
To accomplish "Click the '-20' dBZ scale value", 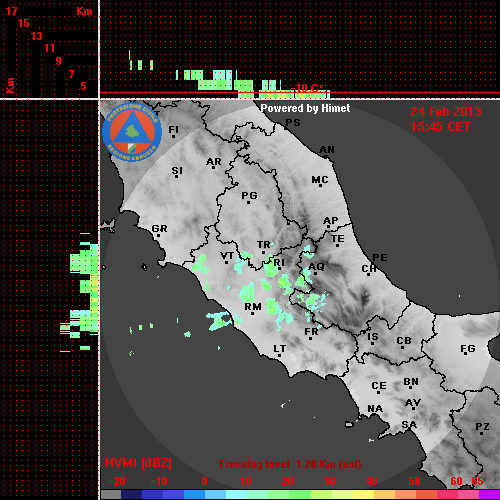I will point(117,481).
